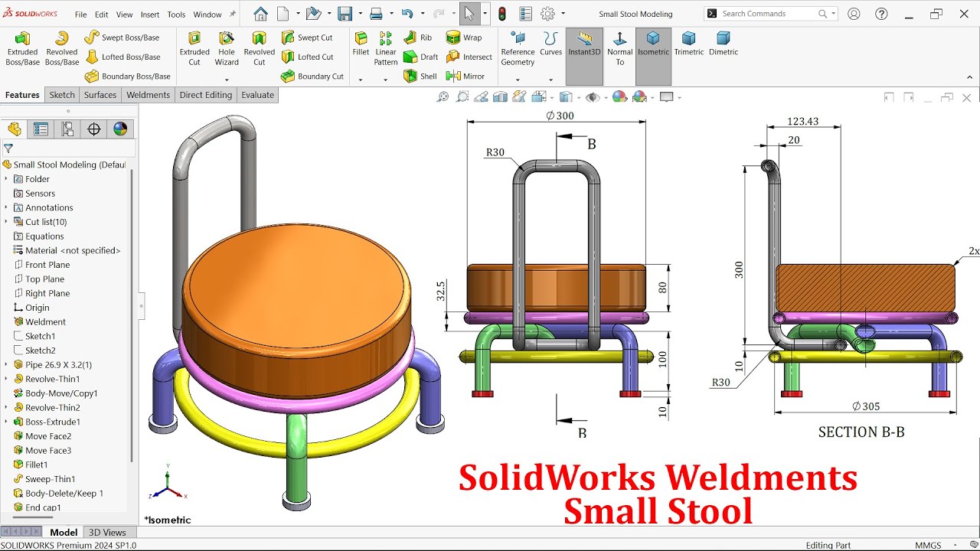
Task: Expand the Pipe 26.9 X 3.2(1) feature
Action: [x=6, y=365]
